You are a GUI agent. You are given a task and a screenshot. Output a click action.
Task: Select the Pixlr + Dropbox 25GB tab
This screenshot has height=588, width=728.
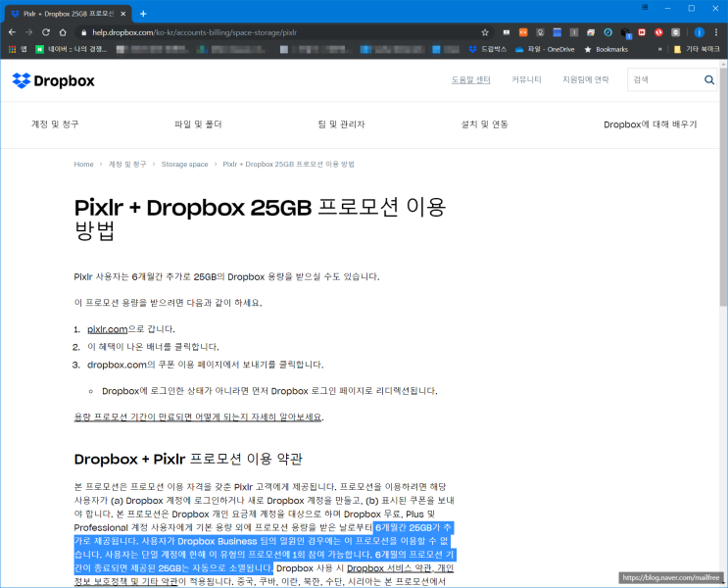click(x=69, y=14)
